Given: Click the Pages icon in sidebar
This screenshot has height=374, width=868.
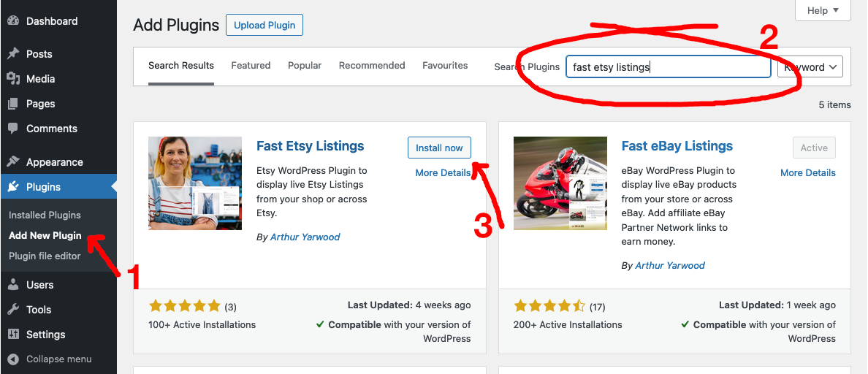Looking at the screenshot, I should (13, 104).
